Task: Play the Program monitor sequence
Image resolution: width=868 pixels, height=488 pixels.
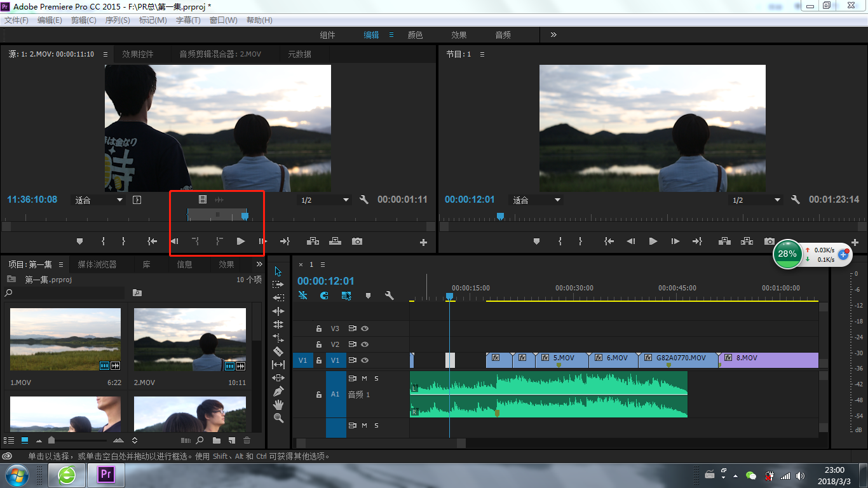Action: [x=653, y=241]
